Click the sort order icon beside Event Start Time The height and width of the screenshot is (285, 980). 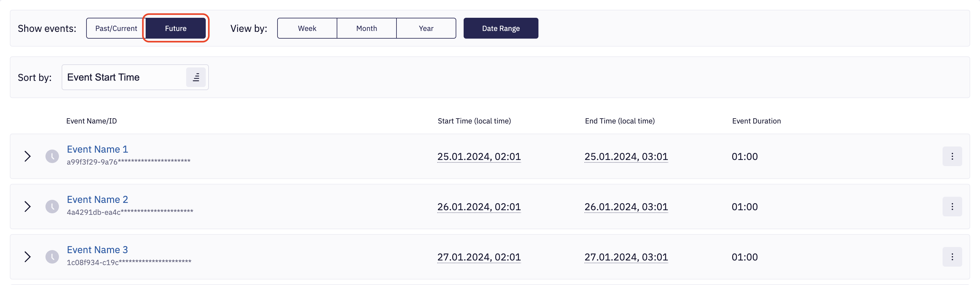tap(196, 77)
